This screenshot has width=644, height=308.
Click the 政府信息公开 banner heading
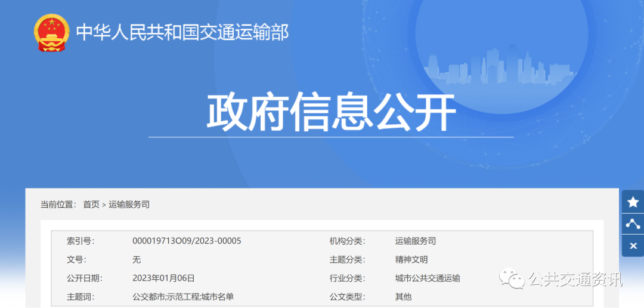click(331, 112)
